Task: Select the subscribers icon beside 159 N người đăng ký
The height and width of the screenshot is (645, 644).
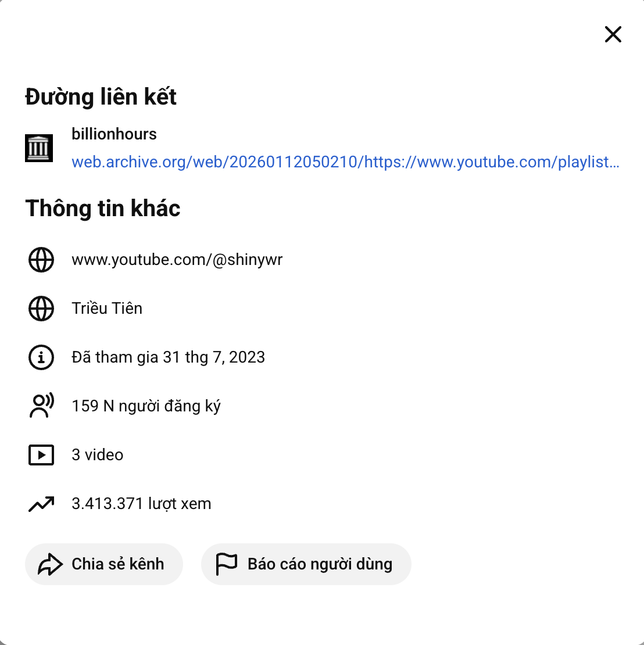Action: pyautogui.click(x=41, y=406)
